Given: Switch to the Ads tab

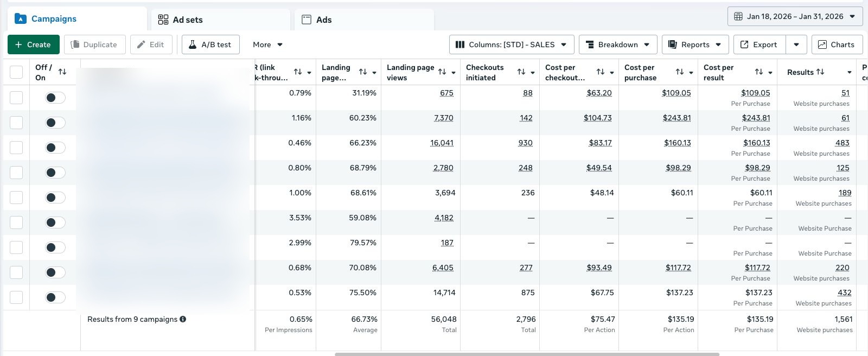Looking at the screenshot, I should point(364,20).
